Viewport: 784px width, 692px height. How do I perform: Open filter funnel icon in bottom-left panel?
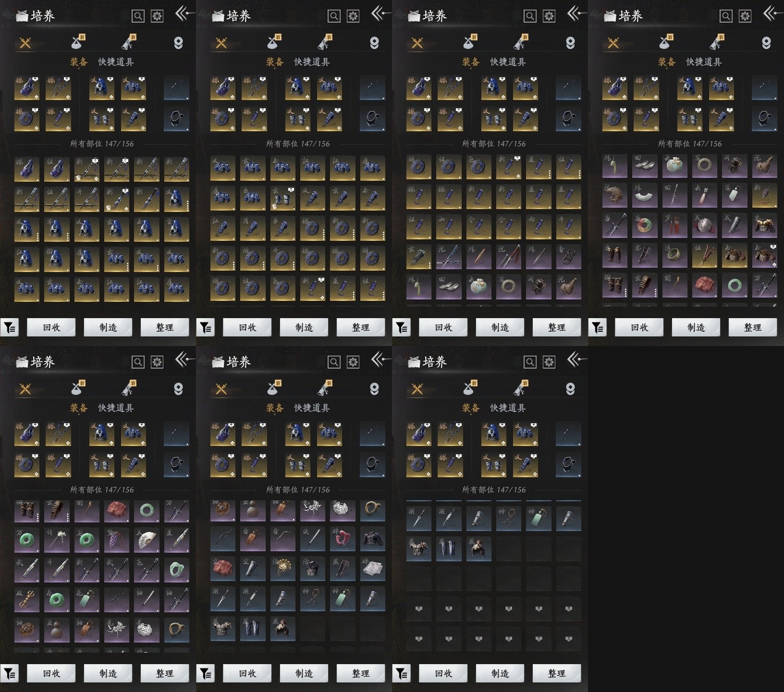tap(10, 674)
